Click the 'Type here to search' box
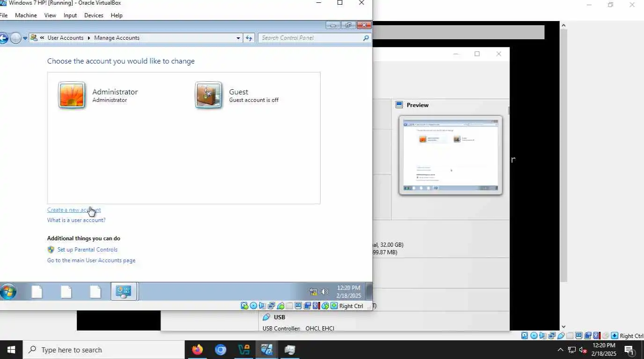The height and width of the screenshot is (359, 644). tap(103, 350)
